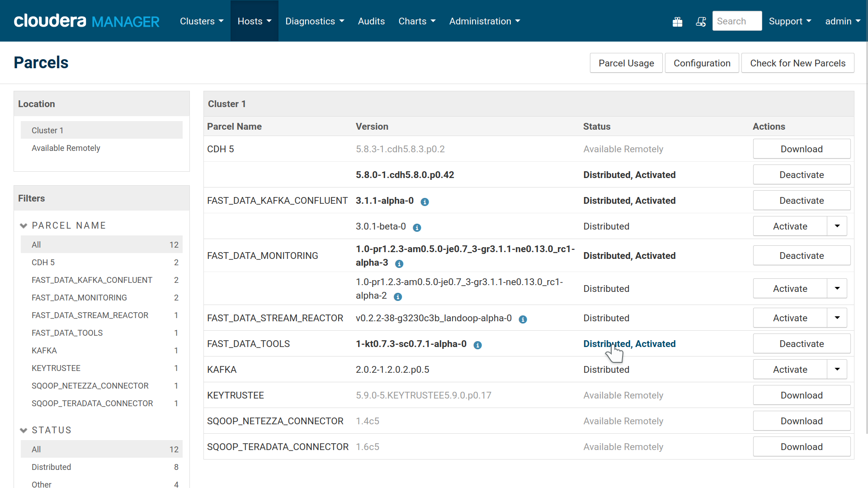This screenshot has height=488, width=868.
Task: Open the Clusters menu
Action: [x=202, y=21]
